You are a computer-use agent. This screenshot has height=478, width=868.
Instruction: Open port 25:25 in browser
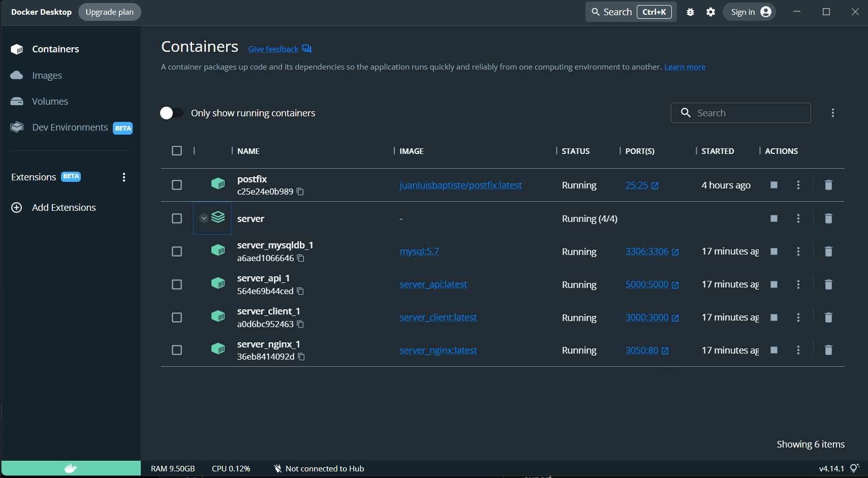(642, 185)
